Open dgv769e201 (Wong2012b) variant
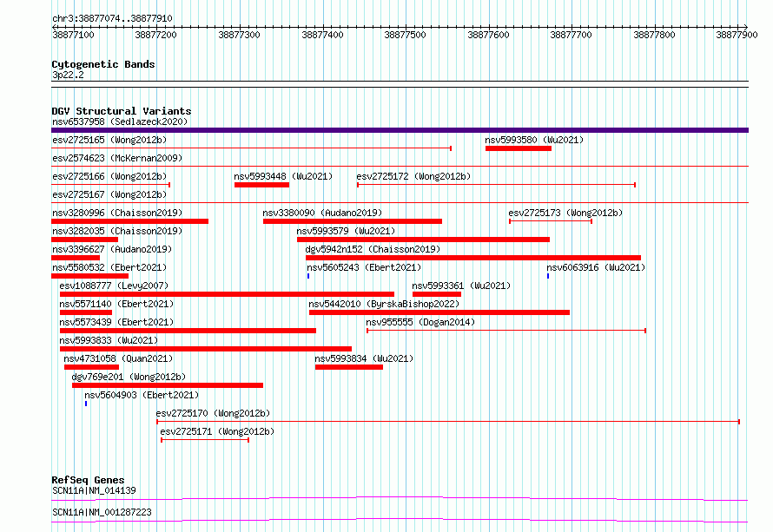Viewport: 773px width, 532px height. (129, 377)
